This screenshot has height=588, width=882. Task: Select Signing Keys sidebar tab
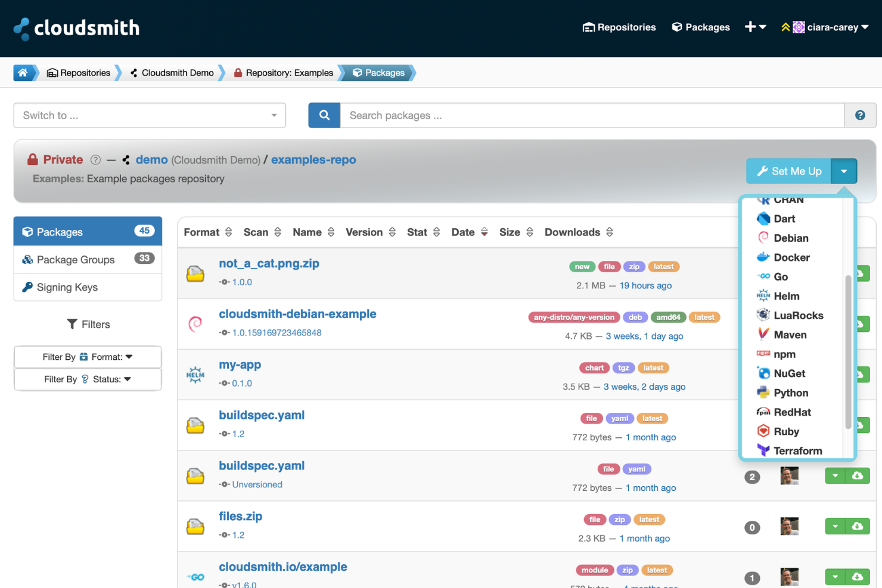click(x=88, y=287)
